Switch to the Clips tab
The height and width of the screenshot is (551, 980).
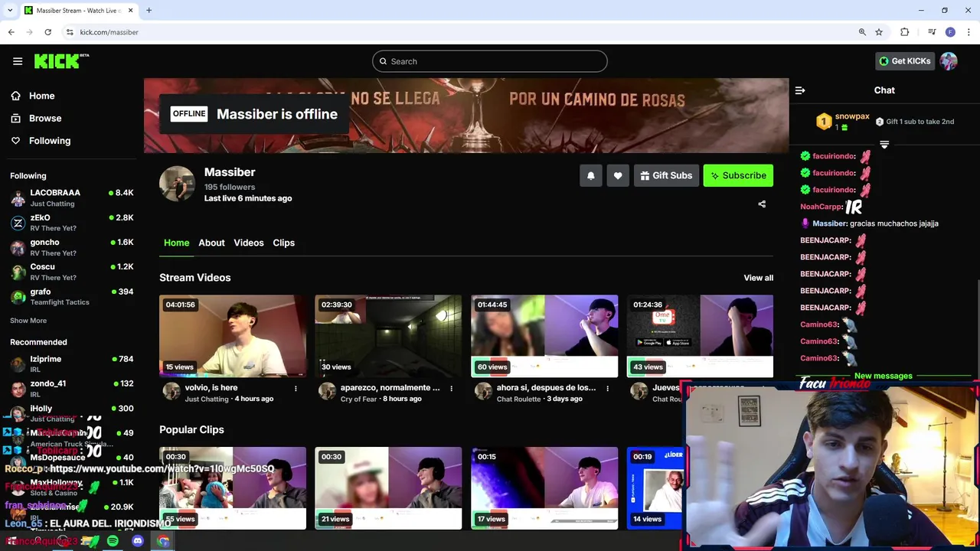click(284, 243)
